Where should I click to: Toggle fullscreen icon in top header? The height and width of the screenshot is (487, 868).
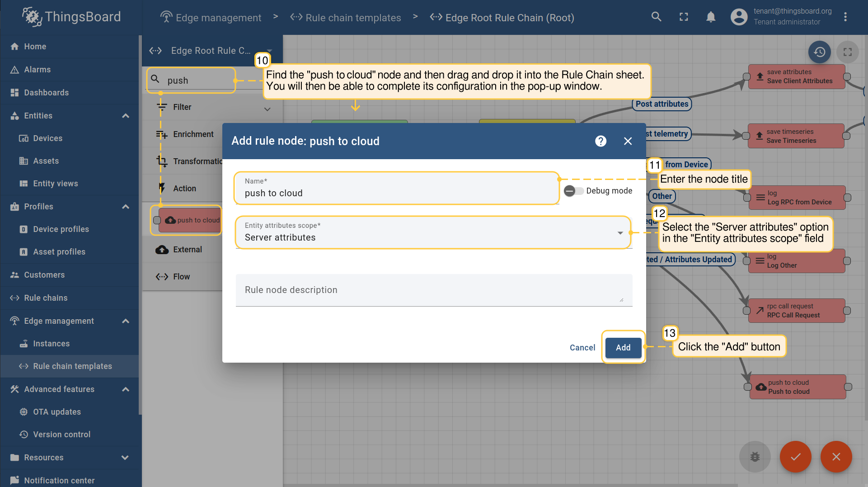tap(684, 17)
